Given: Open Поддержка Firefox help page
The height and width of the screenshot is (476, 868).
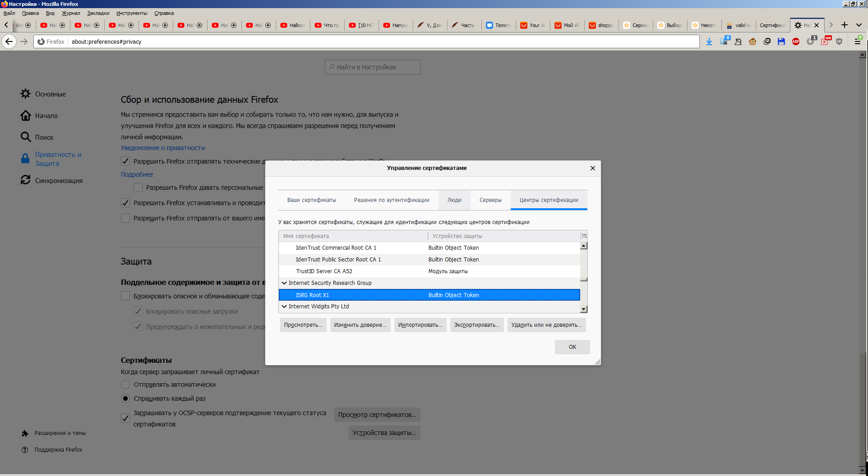Looking at the screenshot, I should tap(52, 450).
